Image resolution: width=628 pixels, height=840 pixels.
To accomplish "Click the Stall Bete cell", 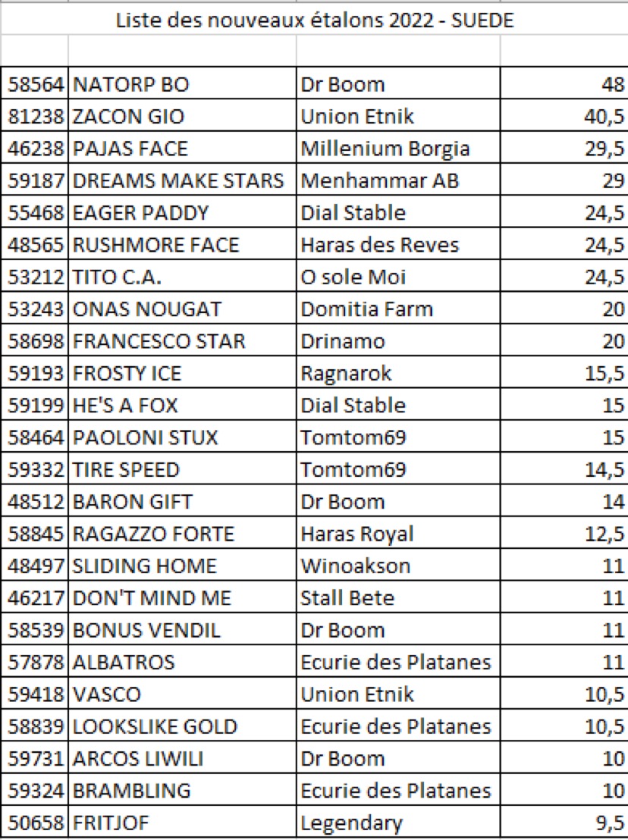I will click(x=398, y=598).
